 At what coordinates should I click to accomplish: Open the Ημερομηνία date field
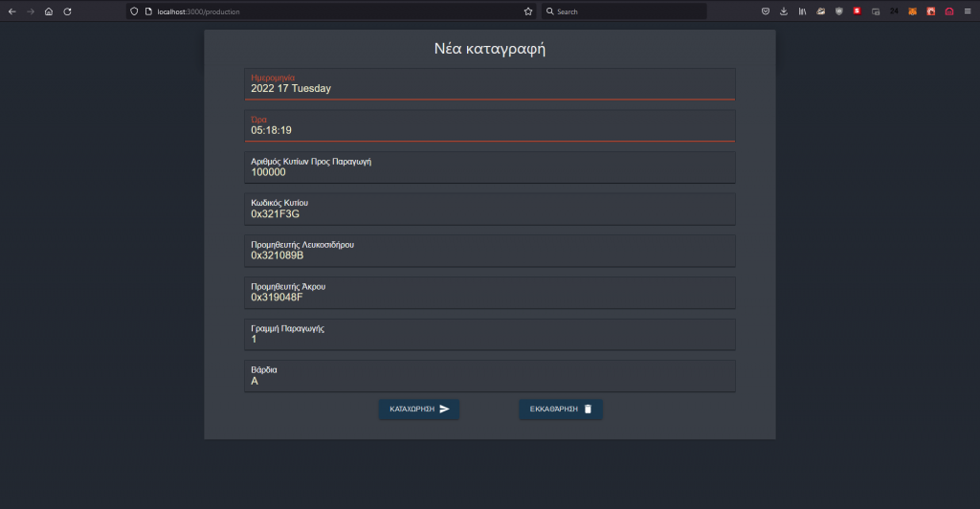tap(489, 84)
